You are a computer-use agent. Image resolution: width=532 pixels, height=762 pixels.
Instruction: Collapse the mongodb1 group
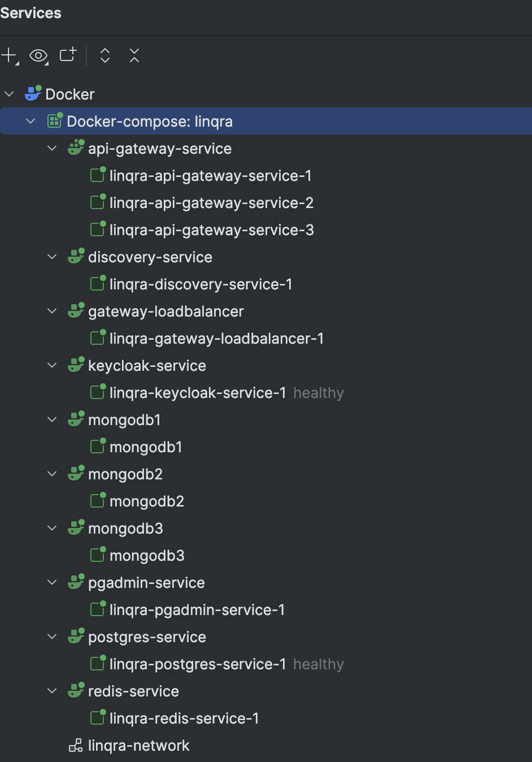point(52,419)
